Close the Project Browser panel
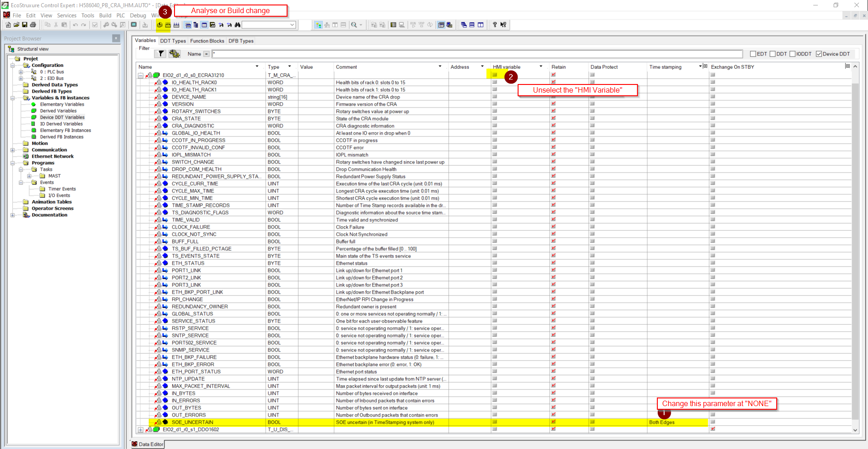The image size is (868, 449). pos(116,38)
